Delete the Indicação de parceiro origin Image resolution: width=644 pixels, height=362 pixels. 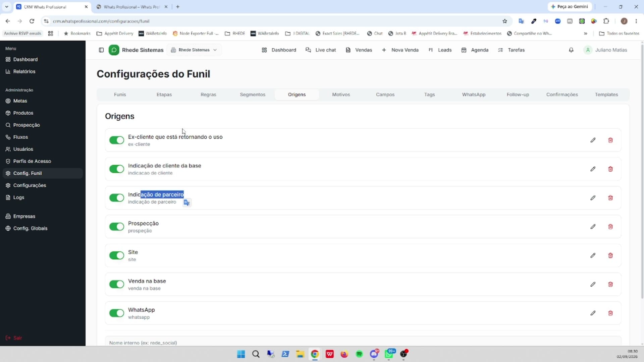click(x=610, y=198)
